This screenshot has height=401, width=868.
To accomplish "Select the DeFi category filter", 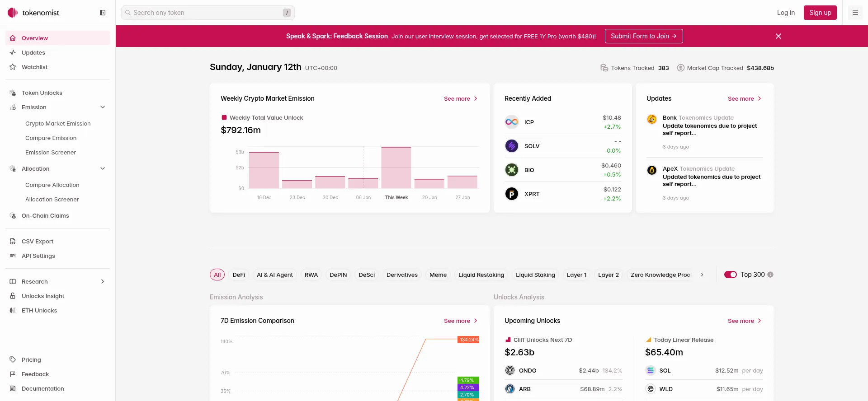I will pos(239,275).
